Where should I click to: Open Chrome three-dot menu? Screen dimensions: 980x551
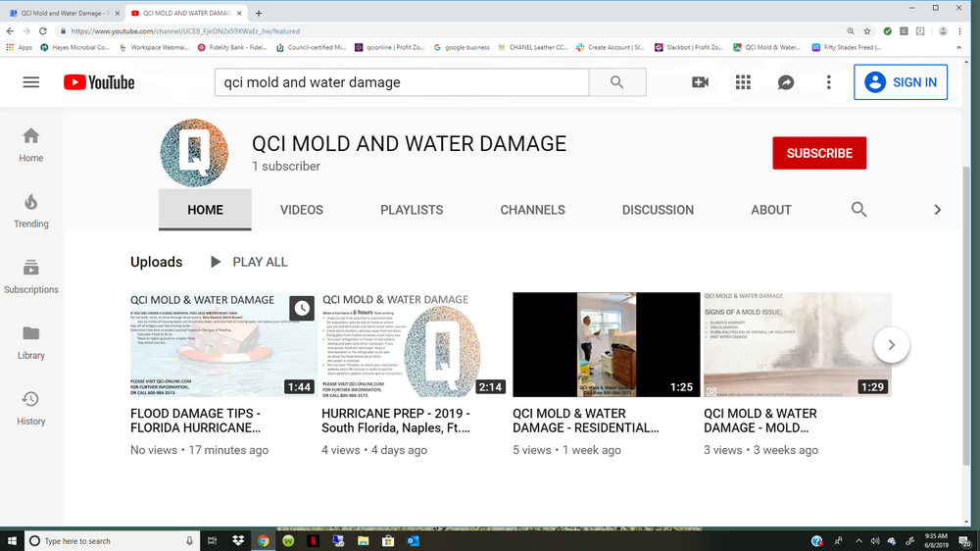(x=959, y=31)
